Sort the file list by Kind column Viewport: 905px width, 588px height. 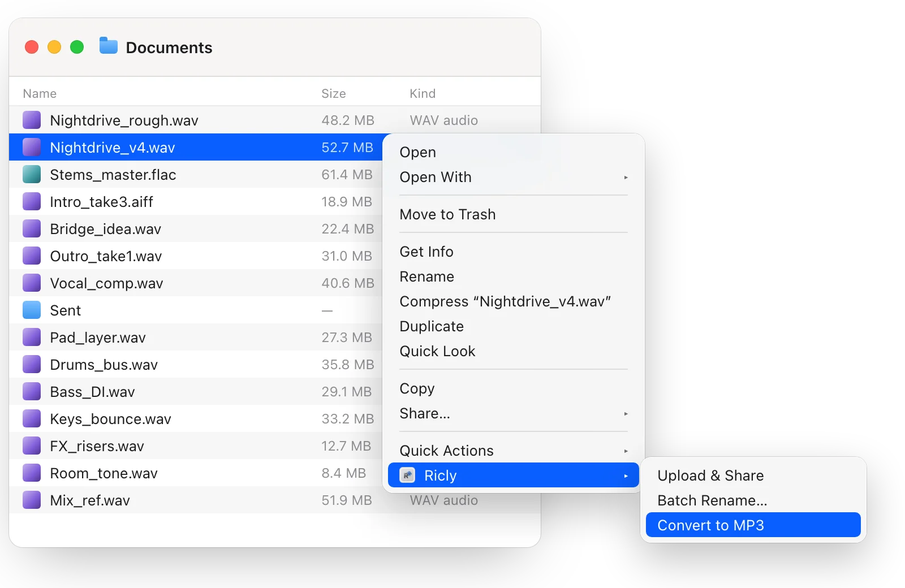[x=423, y=93]
